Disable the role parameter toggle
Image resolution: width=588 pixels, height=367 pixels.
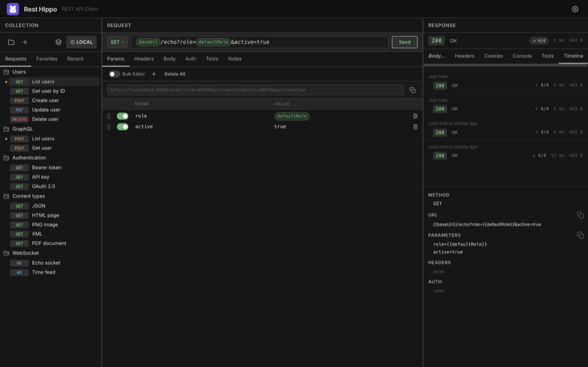(x=123, y=116)
